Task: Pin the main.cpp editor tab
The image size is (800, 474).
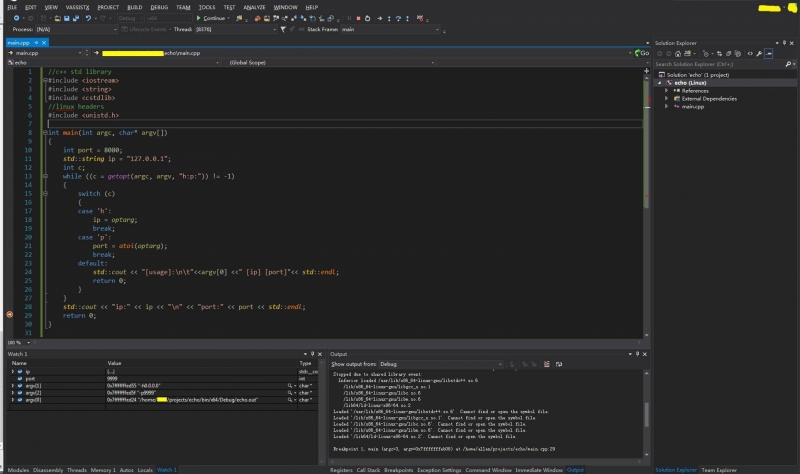Action: 37,43
